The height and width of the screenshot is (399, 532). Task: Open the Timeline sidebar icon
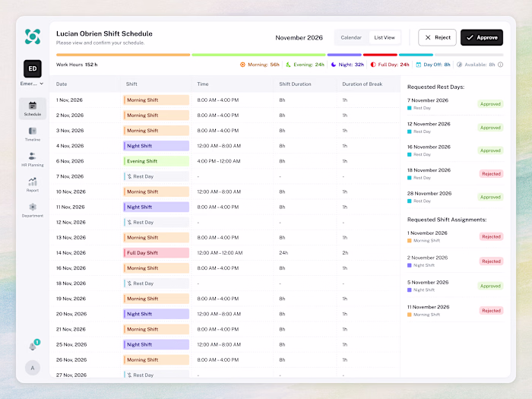[x=33, y=134]
